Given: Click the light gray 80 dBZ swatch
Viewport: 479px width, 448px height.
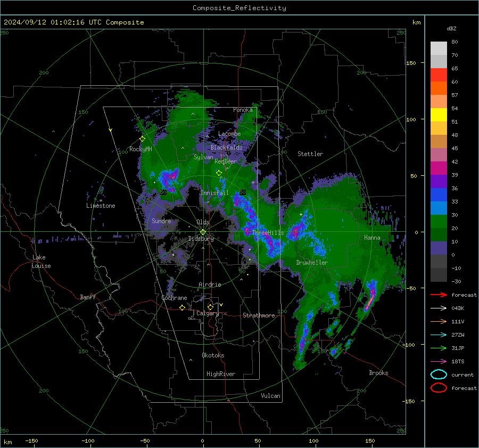Looking at the screenshot, I should pos(439,48).
